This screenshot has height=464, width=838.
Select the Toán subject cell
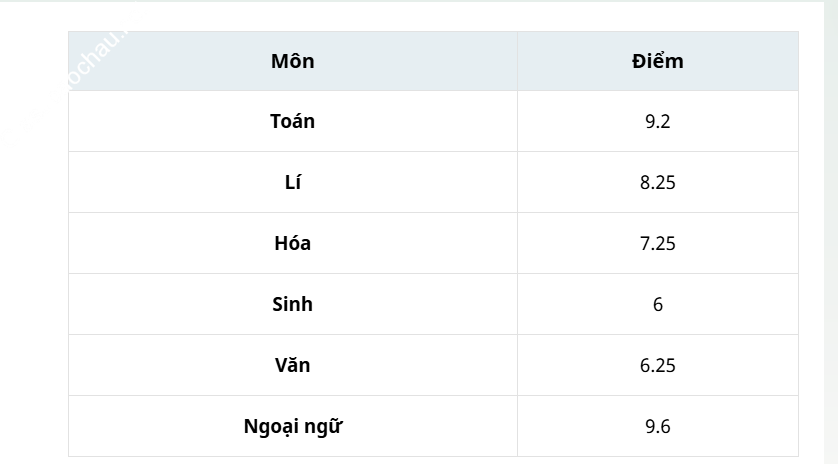(292, 122)
